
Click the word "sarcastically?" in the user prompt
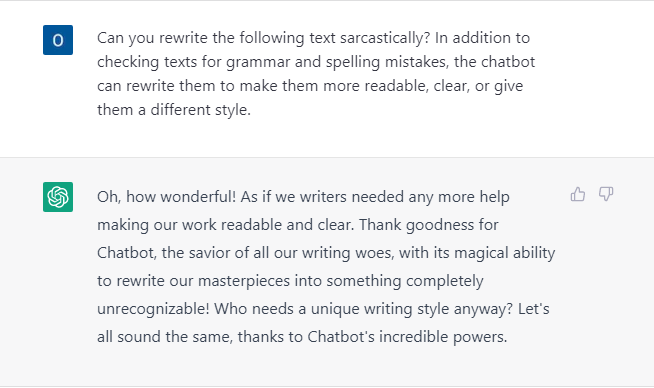pos(385,38)
